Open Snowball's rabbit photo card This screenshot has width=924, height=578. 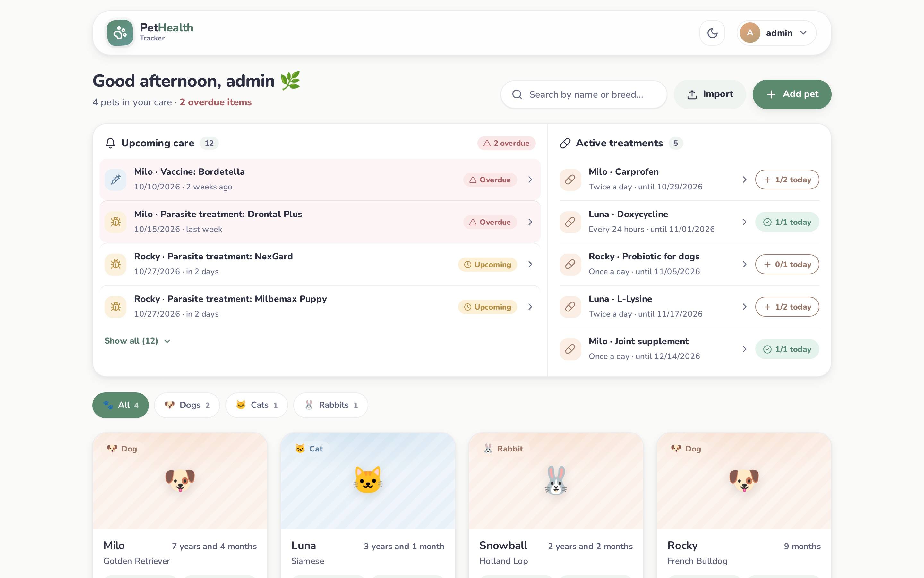(556, 481)
